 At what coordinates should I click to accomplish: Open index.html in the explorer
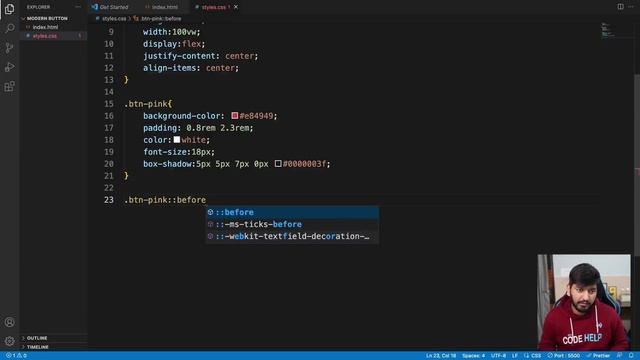click(45, 27)
